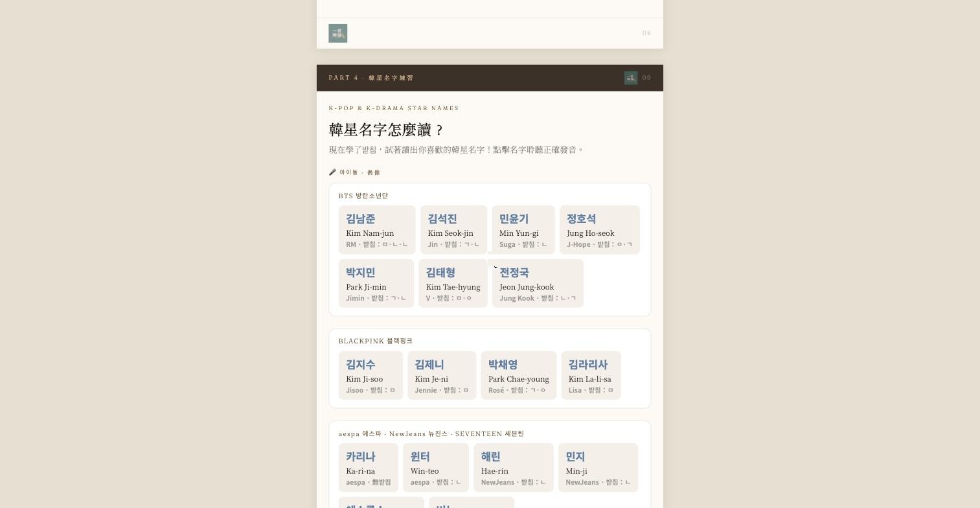Click the heading 韓星名字怎麼讀？

point(386,130)
